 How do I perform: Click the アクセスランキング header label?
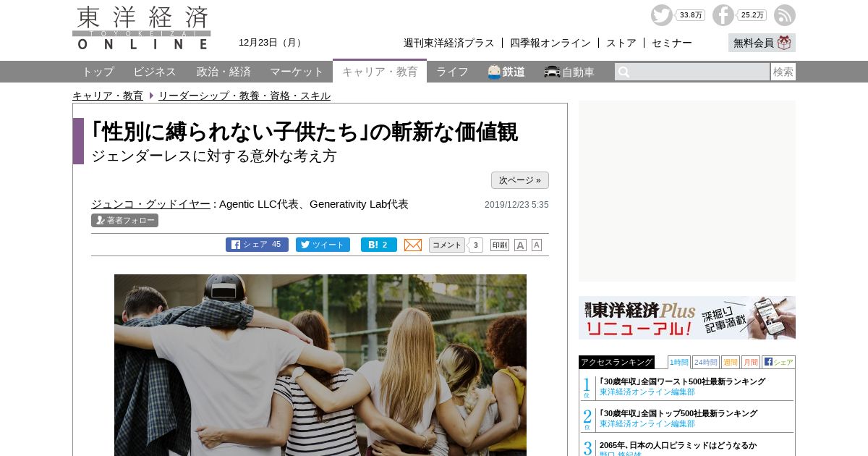(616, 362)
